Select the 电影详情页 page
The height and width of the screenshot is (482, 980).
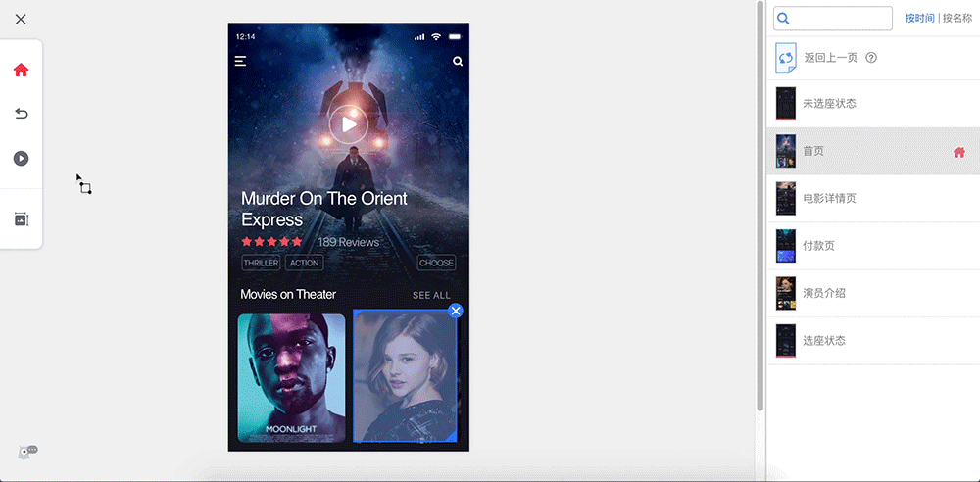coord(873,199)
